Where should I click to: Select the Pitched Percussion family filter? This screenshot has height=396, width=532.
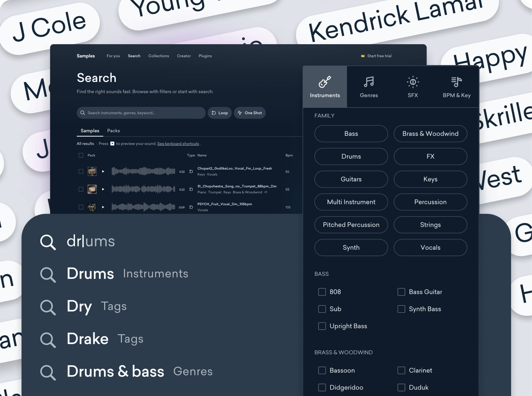(351, 225)
